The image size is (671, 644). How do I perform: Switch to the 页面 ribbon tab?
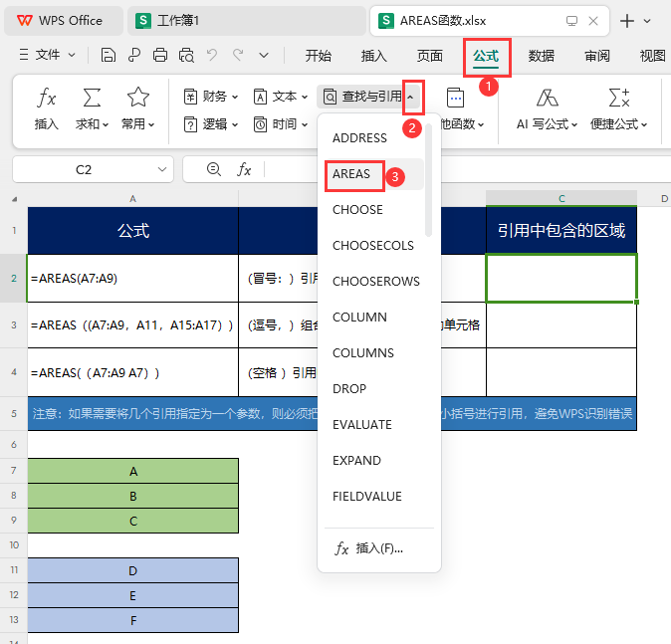click(430, 56)
